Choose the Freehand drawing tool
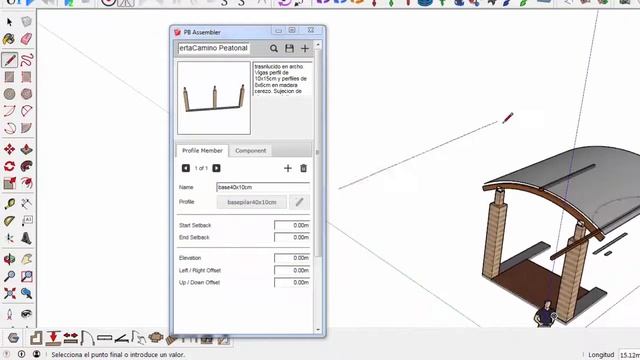 pos(26,60)
